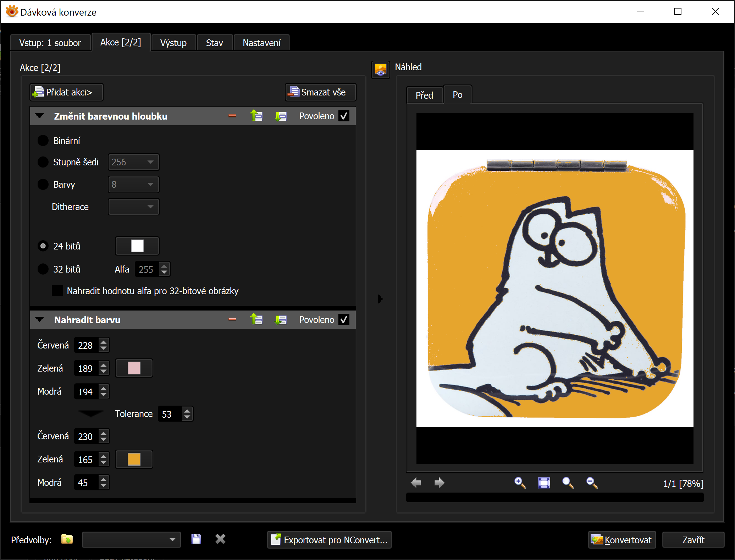
Task: Open the Stupně šedi 256 dropdown
Action: click(133, 162)
